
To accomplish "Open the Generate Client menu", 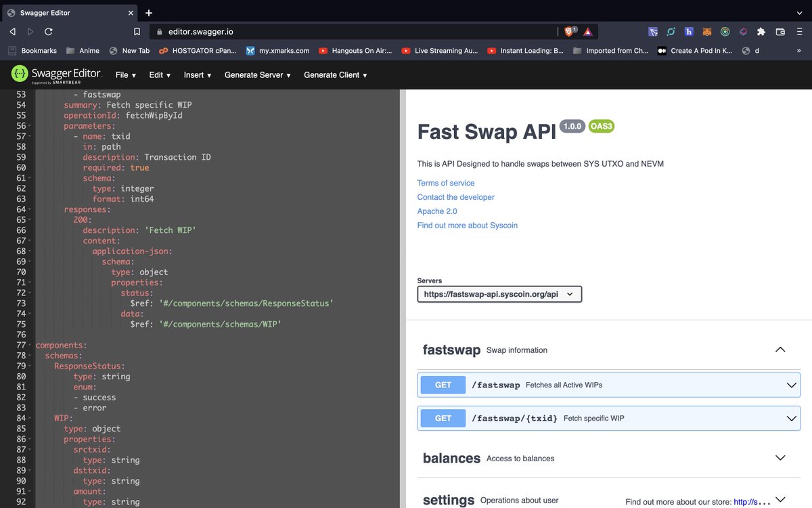I will point(336,75).
